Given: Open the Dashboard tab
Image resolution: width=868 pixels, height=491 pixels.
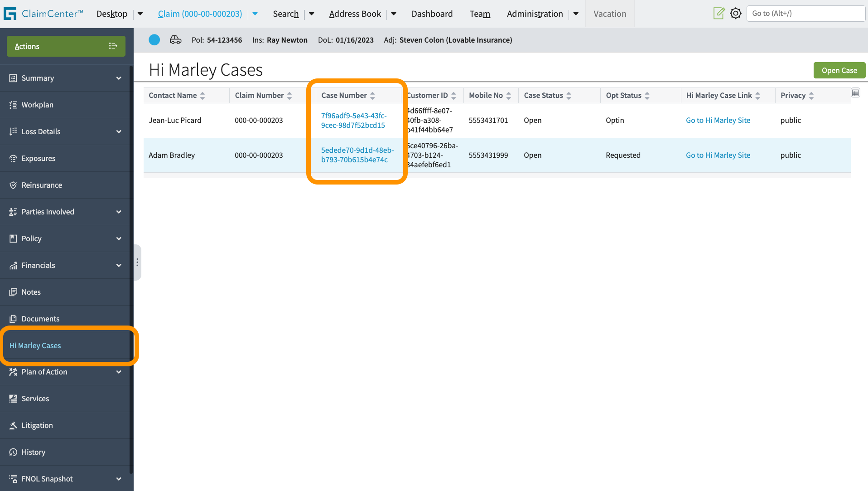Looking at the screenshot, I should (x=432, y=14).
